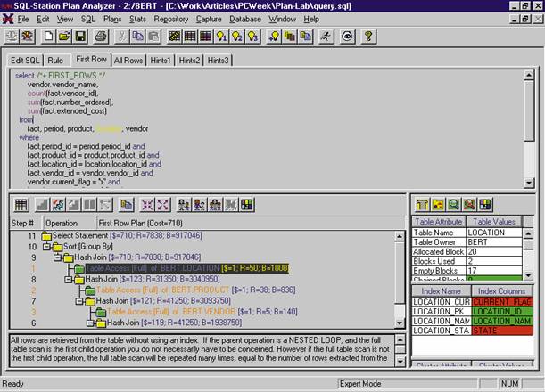Click the green LOCATION_ID index column cell
This screenshot has height=392, width=545.
pos(502,312)
